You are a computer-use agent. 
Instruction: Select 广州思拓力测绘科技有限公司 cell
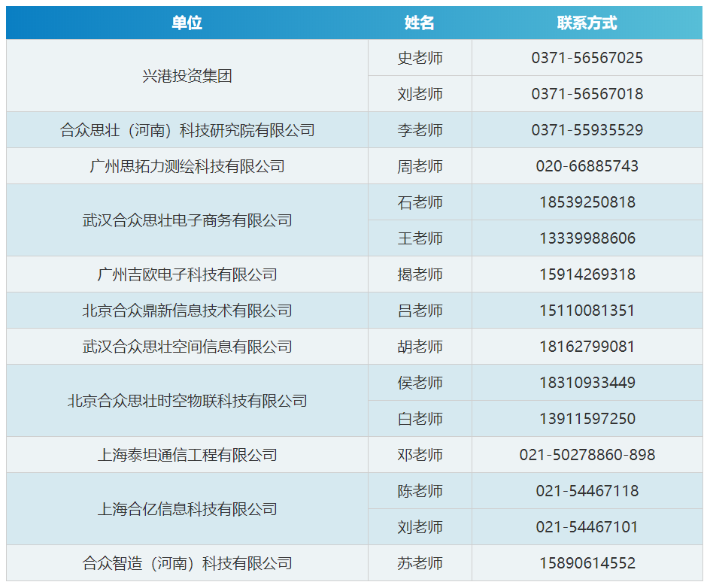tap(187, 166)
